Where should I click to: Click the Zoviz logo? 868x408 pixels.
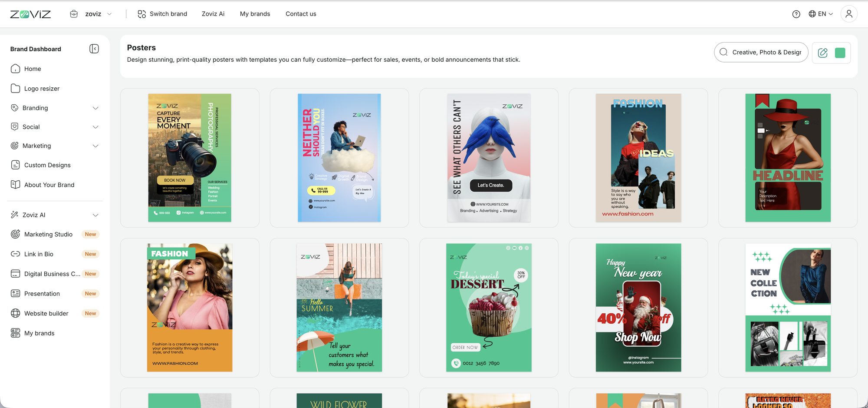30,14
